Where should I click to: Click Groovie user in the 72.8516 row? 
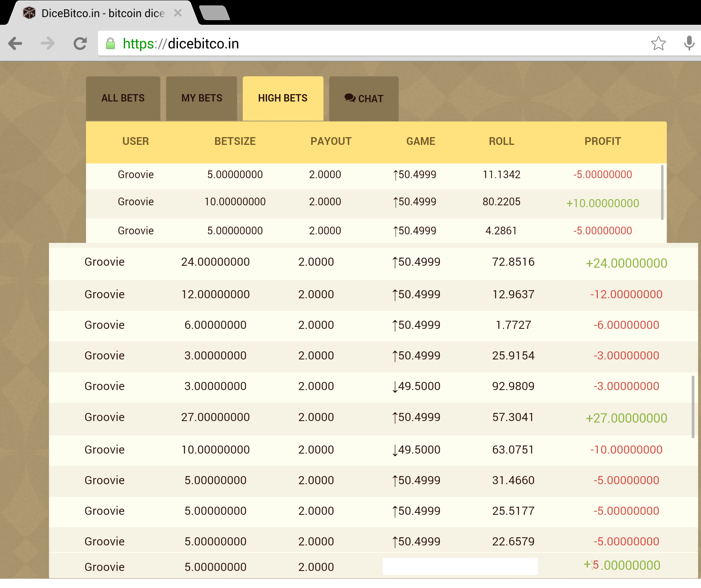(x=105, y=262)
